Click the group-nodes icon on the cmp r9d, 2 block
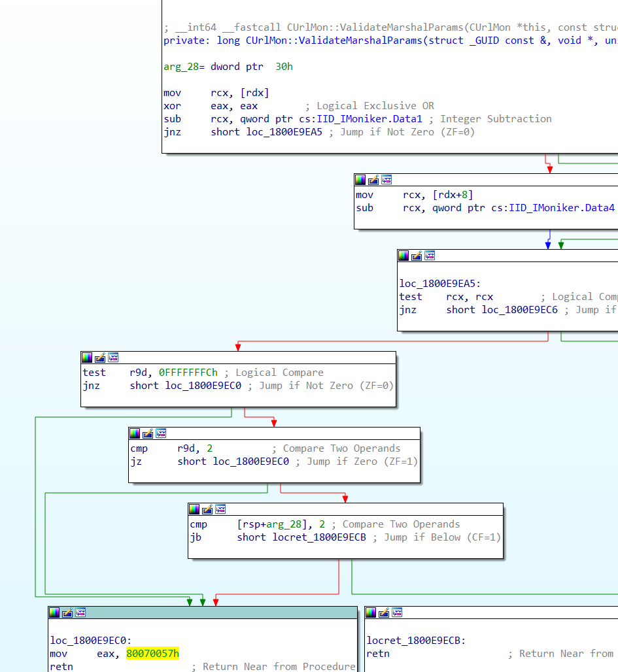 click(160, 433)
